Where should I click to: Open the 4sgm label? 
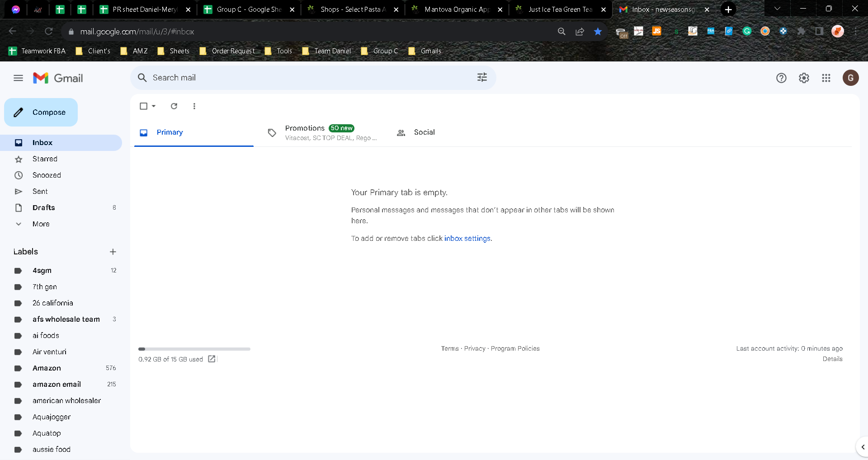tap(61, 271)
